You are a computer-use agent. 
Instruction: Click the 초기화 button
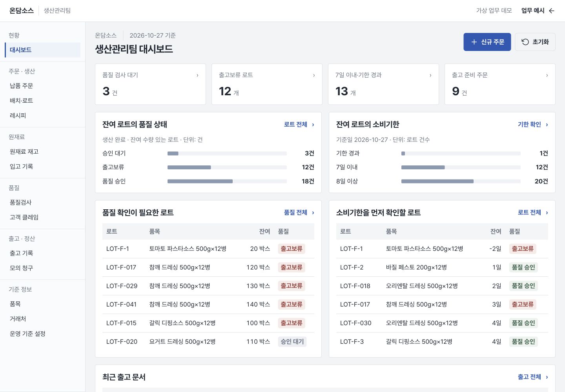(x=535, y=42)
